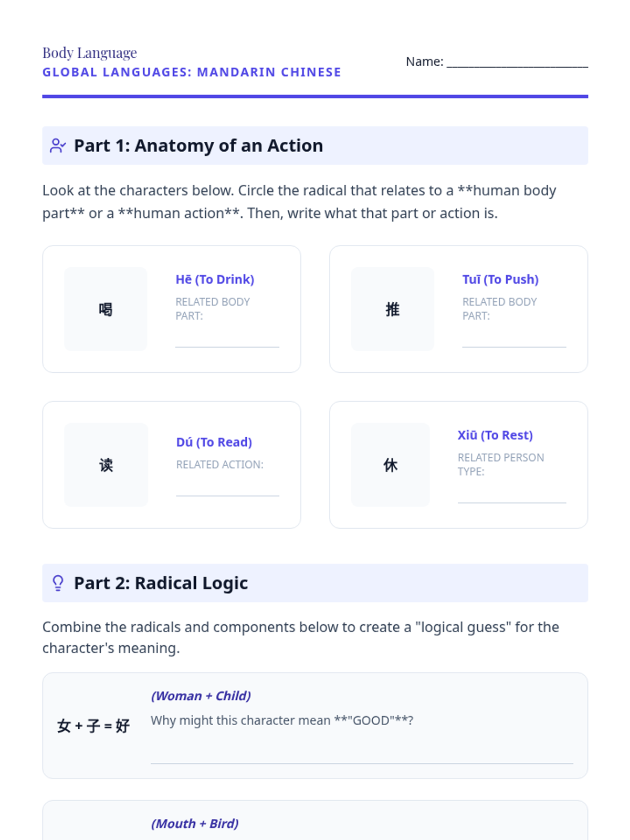Click the 推 character tile

click(x=392, y=309)
